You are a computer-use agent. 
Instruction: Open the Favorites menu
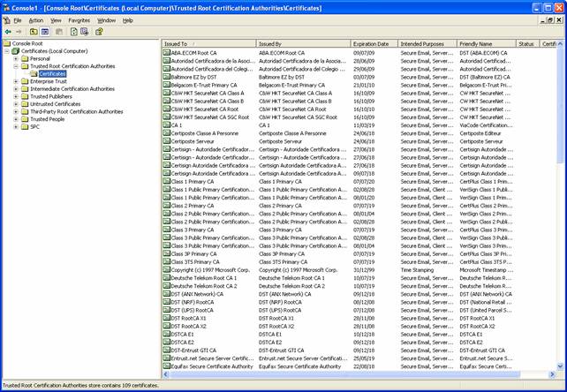tap(79, 20)
